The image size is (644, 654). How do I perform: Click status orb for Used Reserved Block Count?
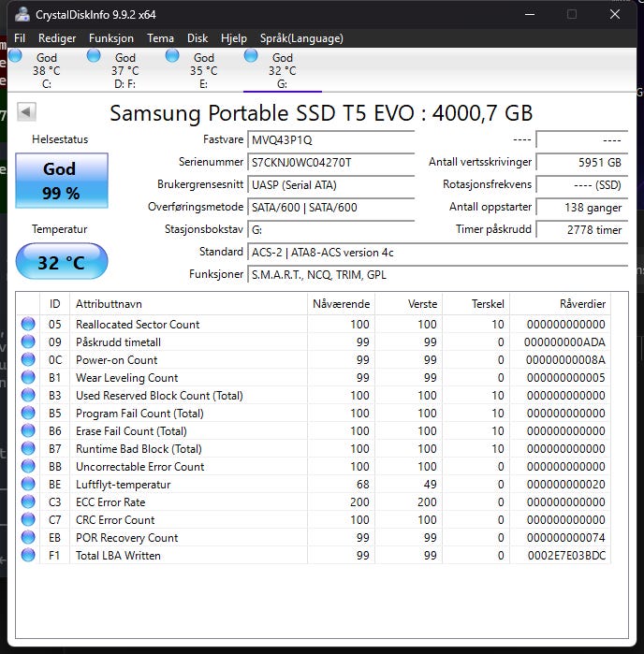coord(28,395)
